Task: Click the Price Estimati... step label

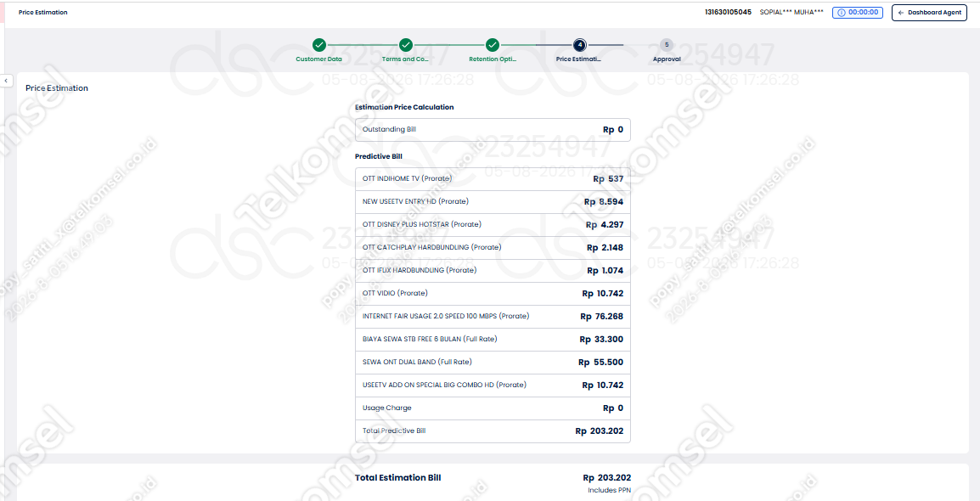Action: coord(579,59)
